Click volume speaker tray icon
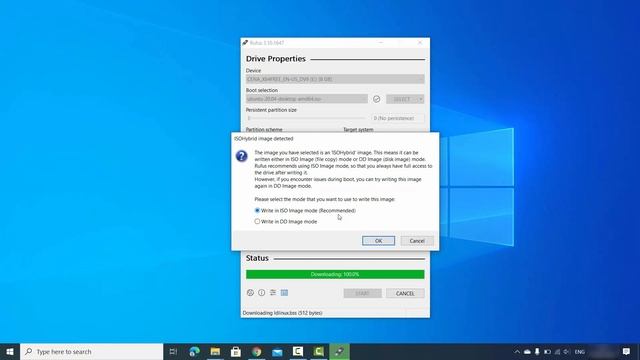The width and height of the screenshot is (640, 360). tap(567, 351)
